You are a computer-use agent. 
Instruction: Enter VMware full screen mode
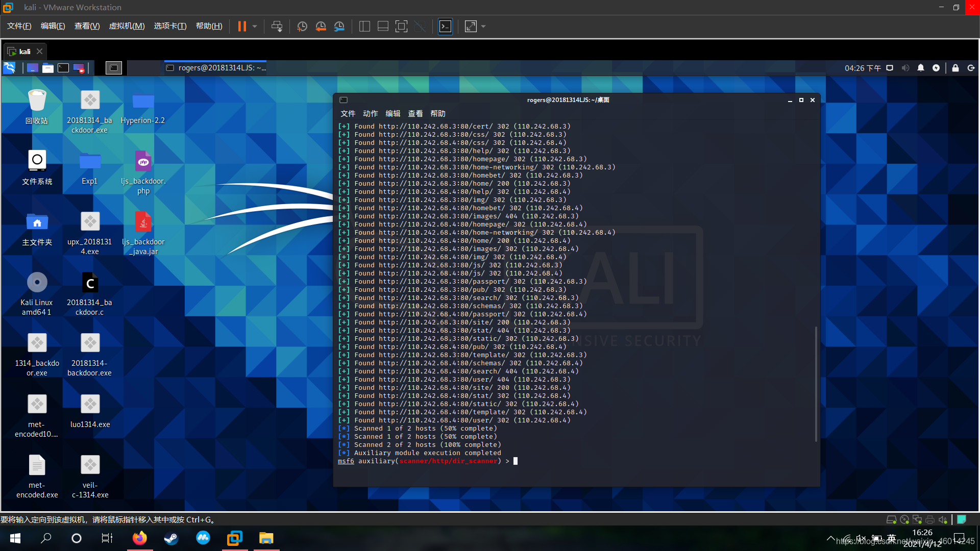pos(402,26)
